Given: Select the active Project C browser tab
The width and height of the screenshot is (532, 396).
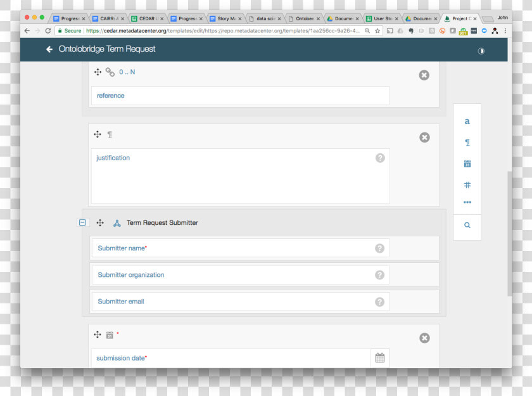Looking at the screenshot, I should point(460,18).
